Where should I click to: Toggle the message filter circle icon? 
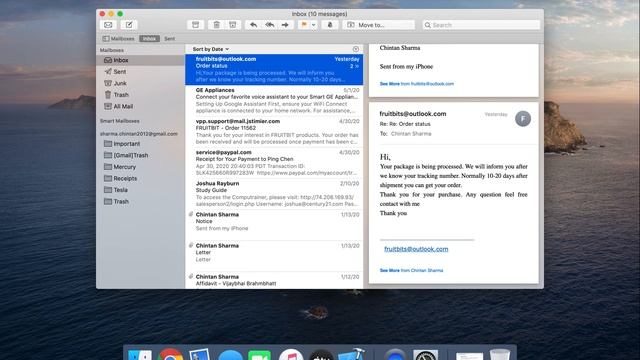coord(356,49)
